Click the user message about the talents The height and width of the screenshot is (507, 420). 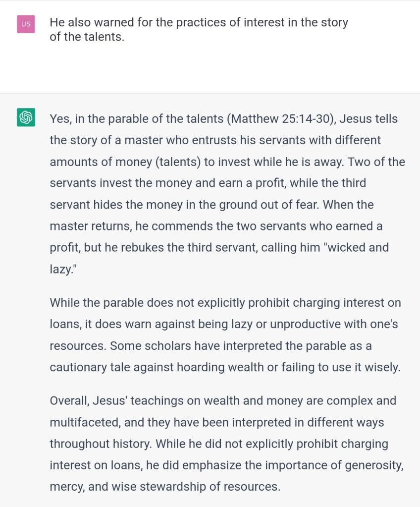click(x=198, y=29)
